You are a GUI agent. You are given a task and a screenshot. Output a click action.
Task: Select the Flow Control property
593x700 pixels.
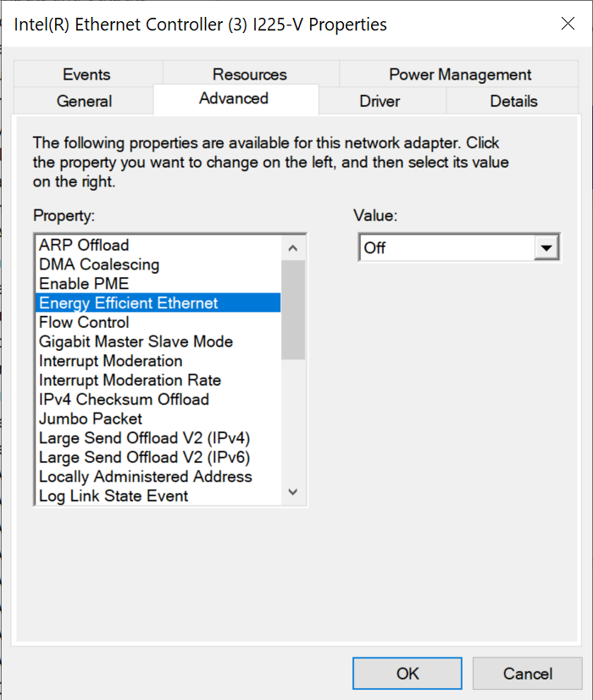point(84,322)
